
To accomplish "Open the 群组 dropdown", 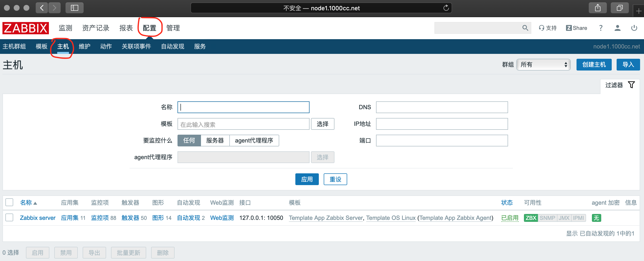I will 543,65.
